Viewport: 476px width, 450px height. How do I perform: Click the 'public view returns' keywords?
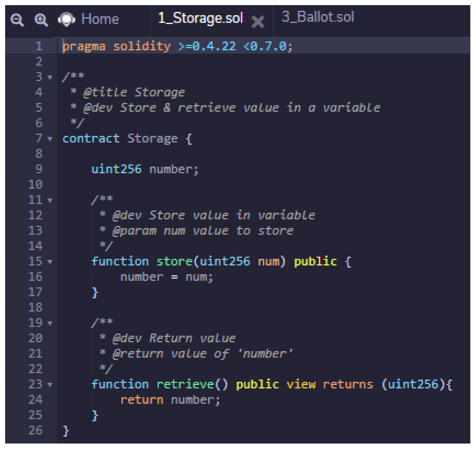[304, 384]
